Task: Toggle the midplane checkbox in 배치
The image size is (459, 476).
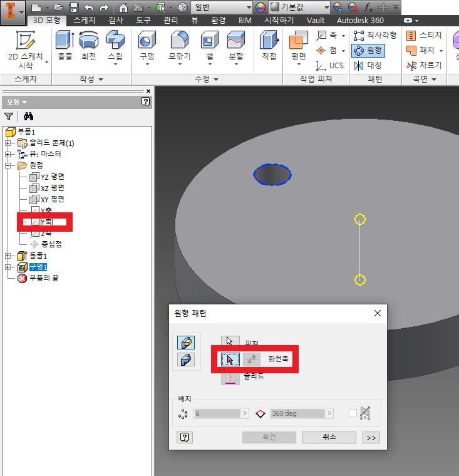Action: click(353, 413)
